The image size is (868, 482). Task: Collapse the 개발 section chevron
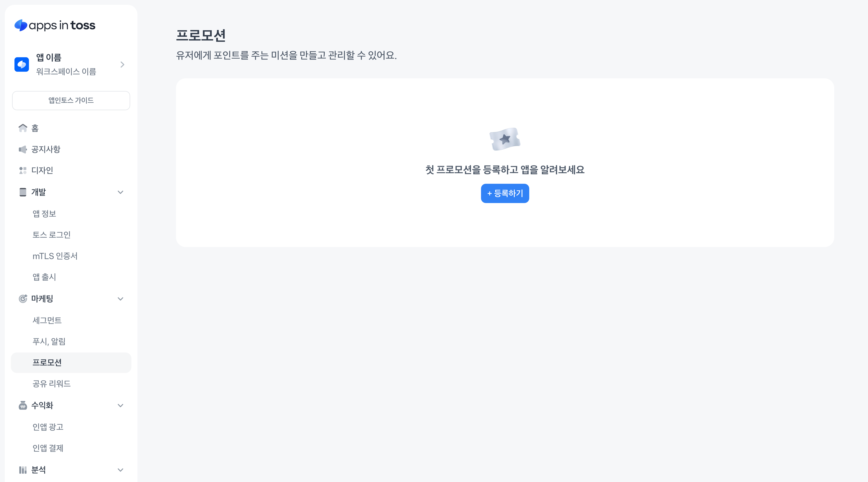120,192
